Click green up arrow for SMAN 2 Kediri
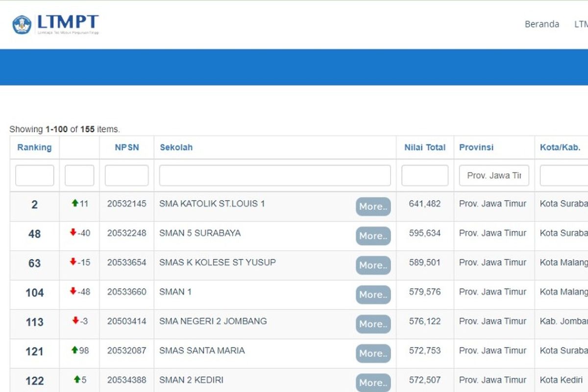The width and height of the screenshot is (588, 392). coord(77,379)
